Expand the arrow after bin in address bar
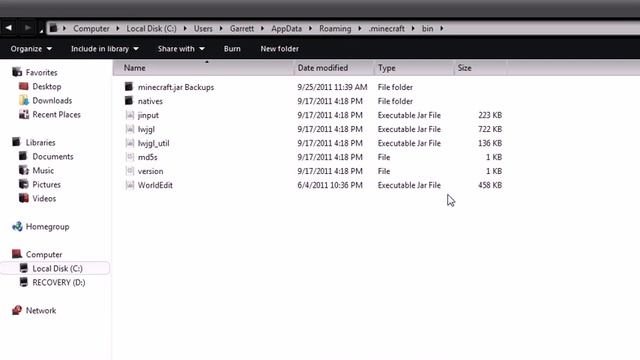This screenshot has height=360, width=640. (441, 28)
